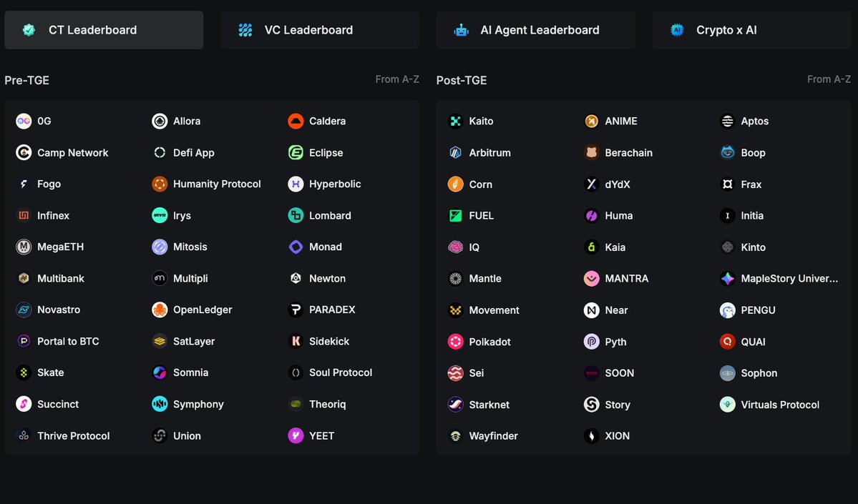Click the Monad project logo icon
Image resolution: width=858 pixels, height=504 pixels.
(296, 247)
